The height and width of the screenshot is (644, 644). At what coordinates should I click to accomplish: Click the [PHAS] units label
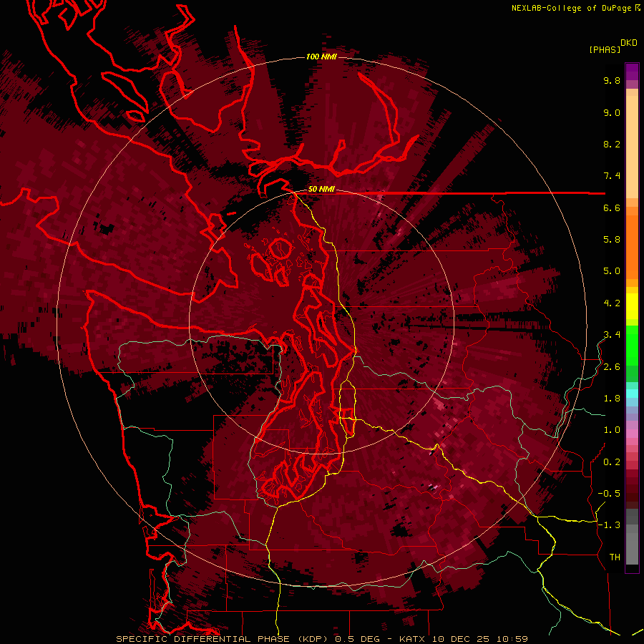click(x=605, y=49)
